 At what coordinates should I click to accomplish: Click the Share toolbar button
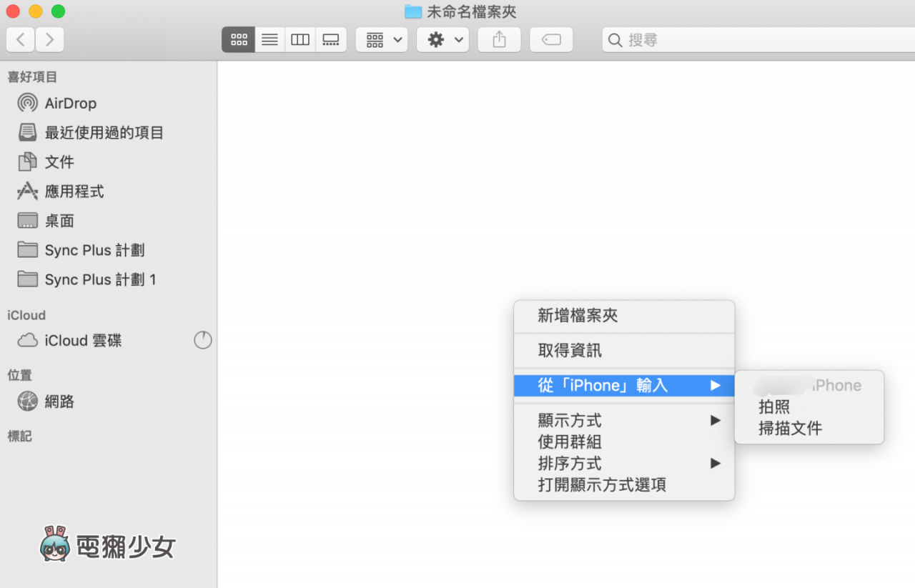(500, 40)
